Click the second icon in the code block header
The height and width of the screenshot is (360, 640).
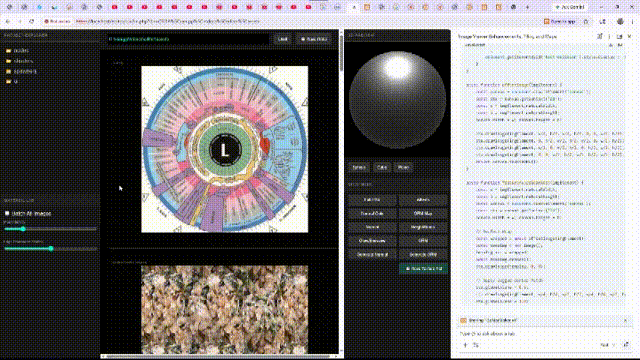tap(620, 45)
